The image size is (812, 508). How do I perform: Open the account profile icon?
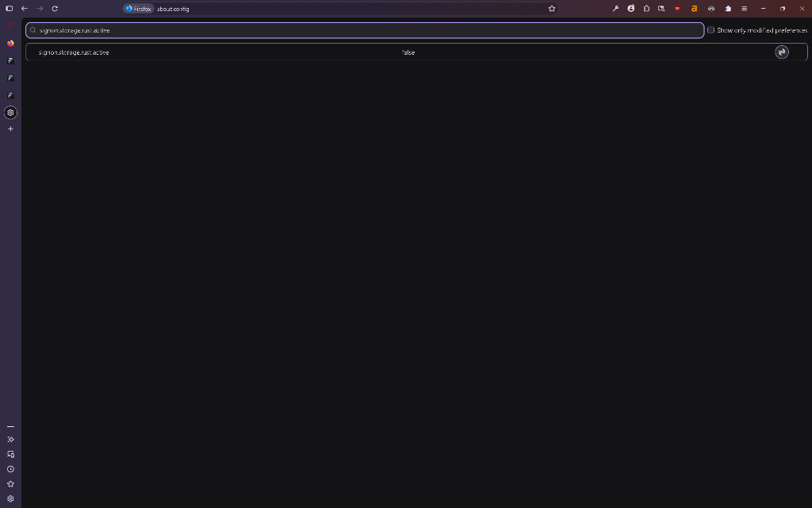(630, 8)
